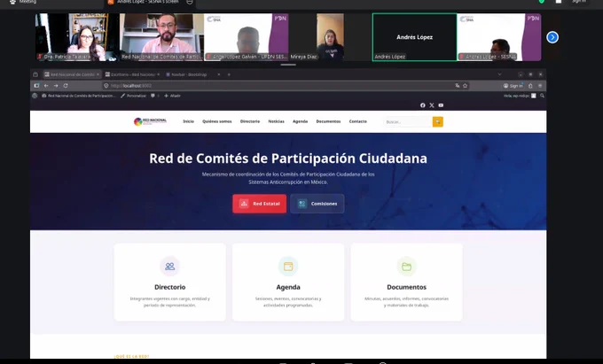603x364 pixels.
Task: Click the calendar icon above Agenda
Action: [x=288, y=266]
